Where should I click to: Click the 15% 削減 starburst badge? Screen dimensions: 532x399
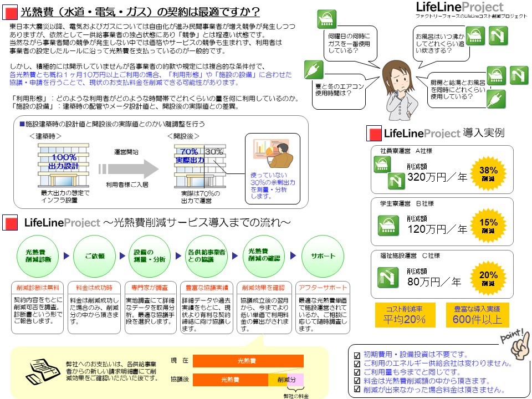(x=488, y=226)
